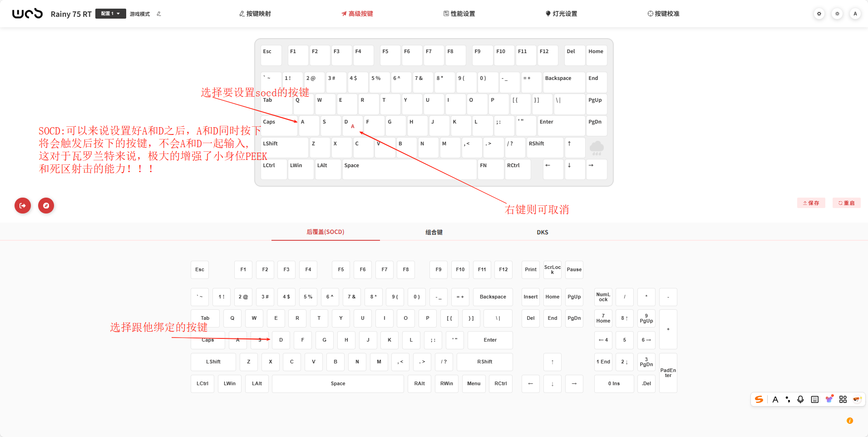Click the orange info icon at bottom right
This screenshot has width=868, height=437.
(x=850, y=421)
